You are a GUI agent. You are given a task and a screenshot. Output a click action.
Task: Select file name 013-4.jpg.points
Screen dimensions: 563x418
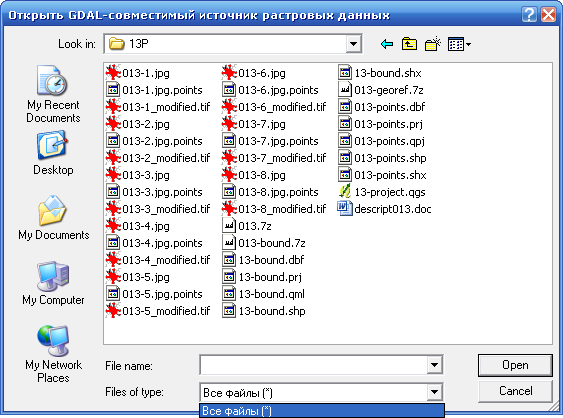tap(162, 243)
